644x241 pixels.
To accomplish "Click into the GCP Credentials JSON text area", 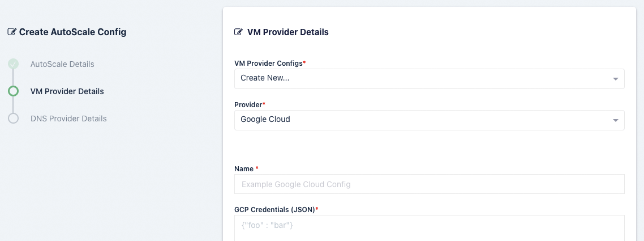I will (429, 227).
